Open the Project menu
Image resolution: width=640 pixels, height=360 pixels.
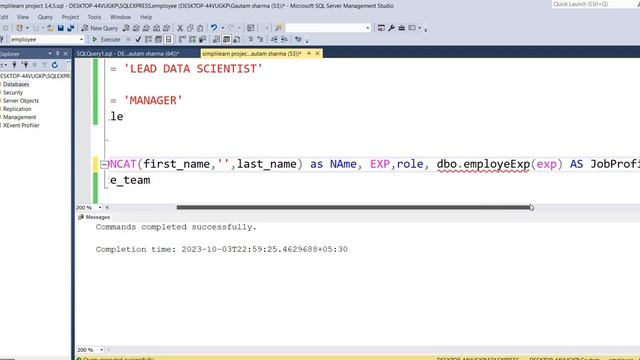tap(70, 17)
